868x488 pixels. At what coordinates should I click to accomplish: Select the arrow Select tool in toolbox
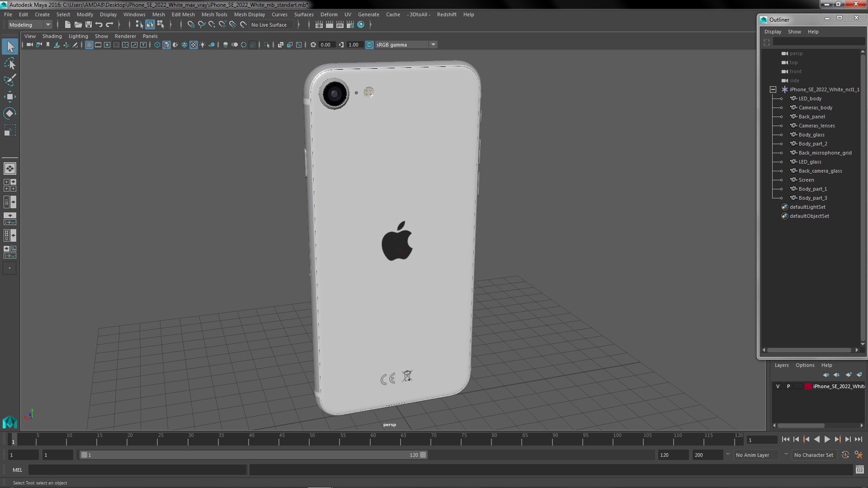tap(10, 47)
